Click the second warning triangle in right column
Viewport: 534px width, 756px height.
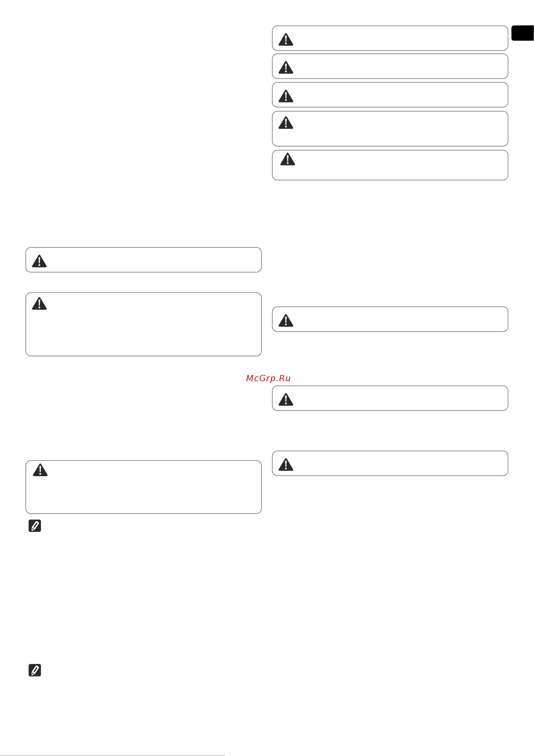286,68
